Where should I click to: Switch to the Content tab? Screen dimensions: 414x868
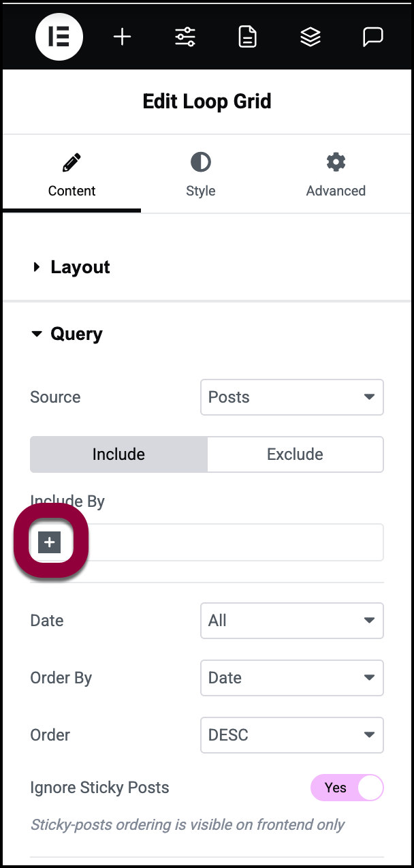[71, 175]
